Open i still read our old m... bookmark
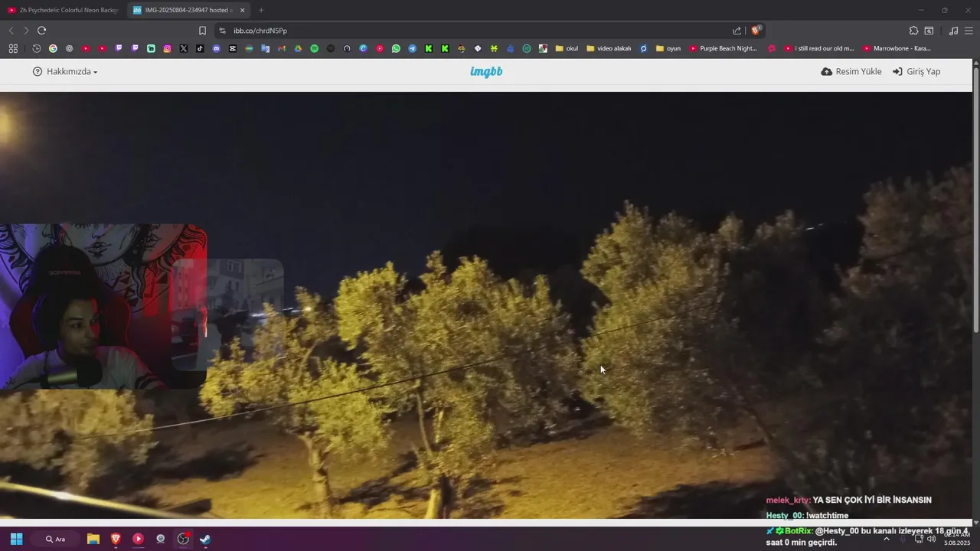This screenshot has height=551, width=980. [x=819, y=48]
